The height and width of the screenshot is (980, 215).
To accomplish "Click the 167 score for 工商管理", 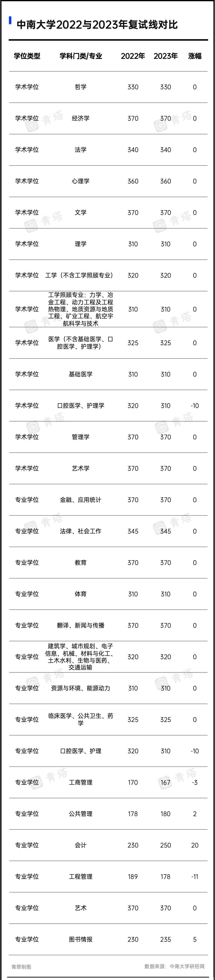I will [166, 782].
